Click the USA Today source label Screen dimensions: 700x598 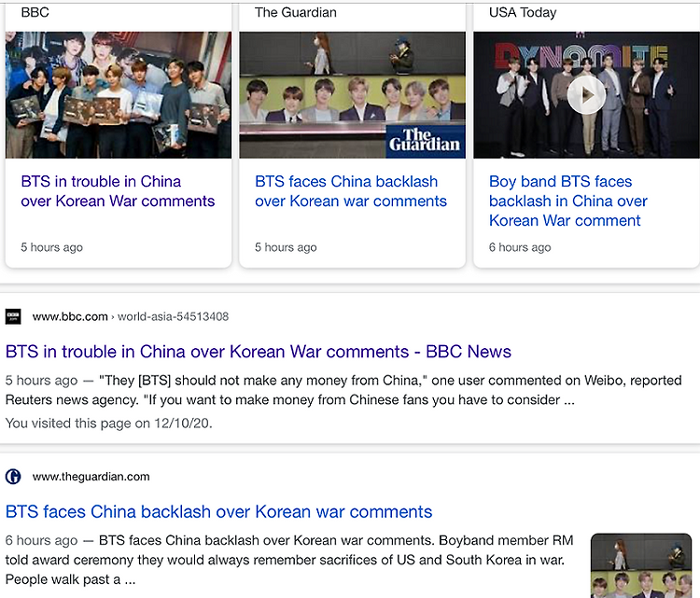point(523,12)
